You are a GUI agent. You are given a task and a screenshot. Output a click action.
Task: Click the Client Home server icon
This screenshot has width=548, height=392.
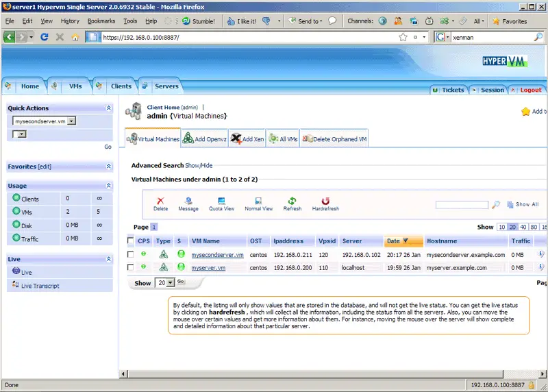click(x=134, y=111)
